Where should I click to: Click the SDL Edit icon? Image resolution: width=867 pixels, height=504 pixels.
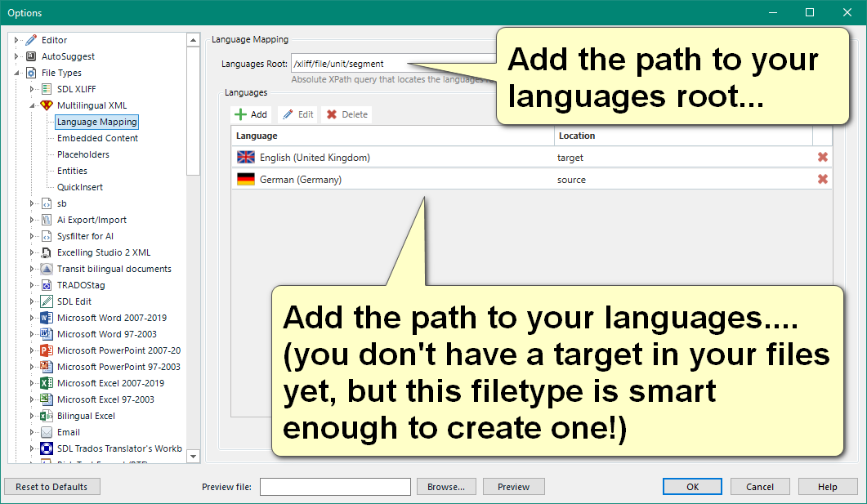click(47, 301)
